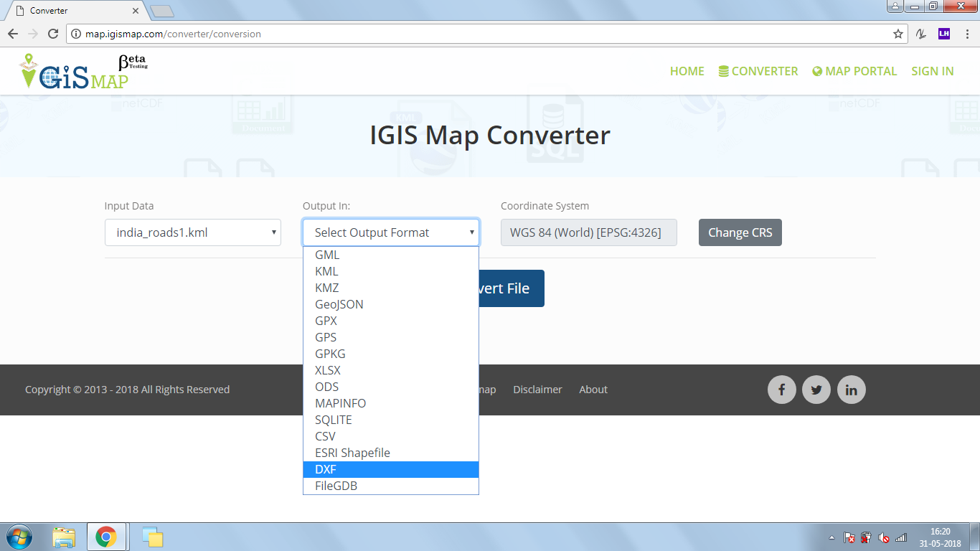The height and width of the screenshot is (551, 980).
Task: Click the volume muted tray icon
Action: 884,537
